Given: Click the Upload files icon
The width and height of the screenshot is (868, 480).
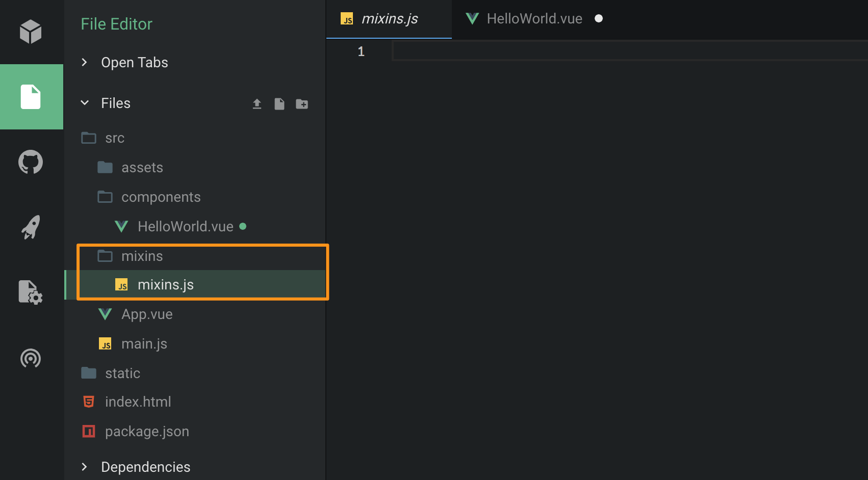Looking at the screenshot, I should pos(257,104).
